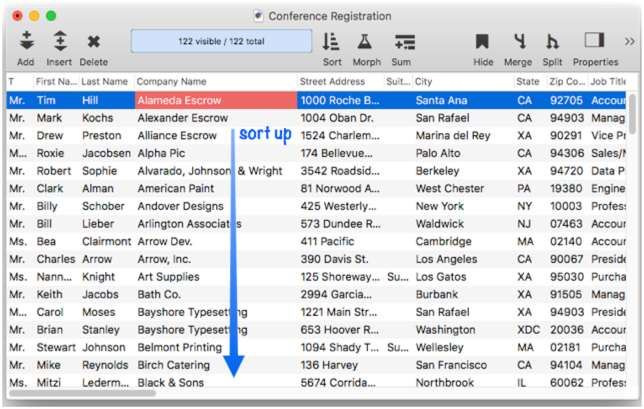Click the First Name column header

click(x=56, y=81)
